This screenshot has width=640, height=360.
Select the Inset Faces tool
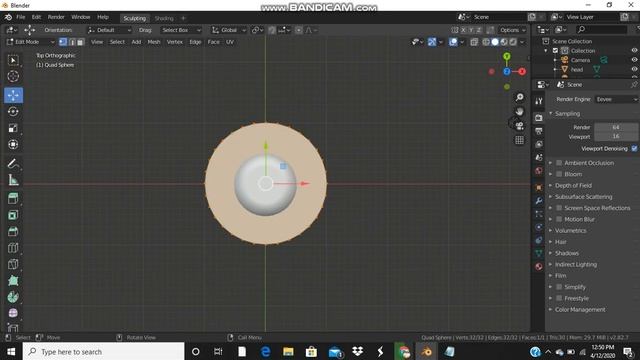(13, 215)
